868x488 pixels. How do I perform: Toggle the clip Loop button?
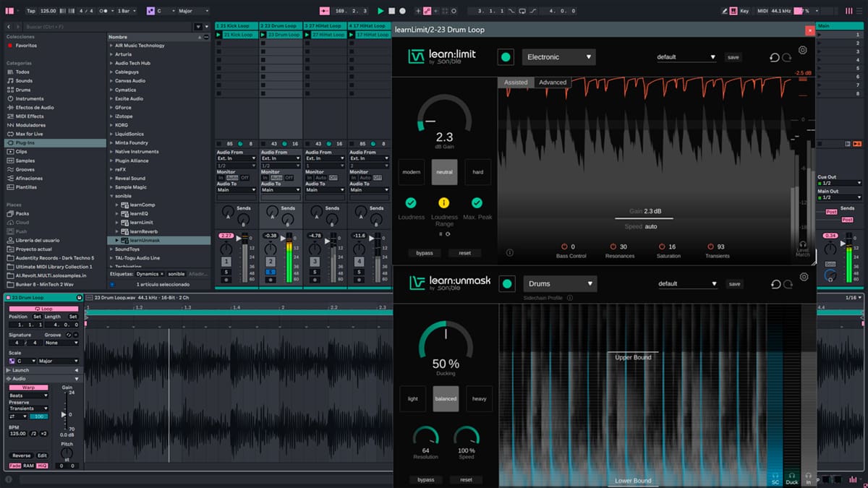click(44, 309)
